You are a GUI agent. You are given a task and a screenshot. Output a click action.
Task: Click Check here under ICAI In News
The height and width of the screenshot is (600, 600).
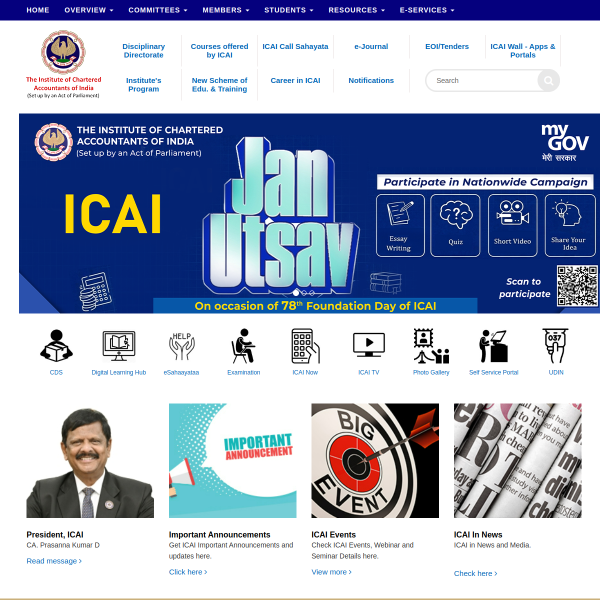[x=475, y=573]
